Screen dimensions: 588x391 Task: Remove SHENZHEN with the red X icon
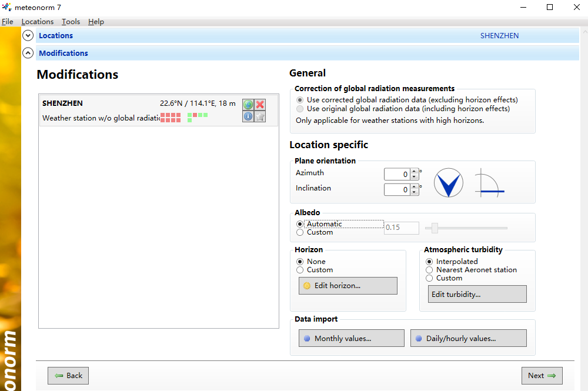point(260,105)
